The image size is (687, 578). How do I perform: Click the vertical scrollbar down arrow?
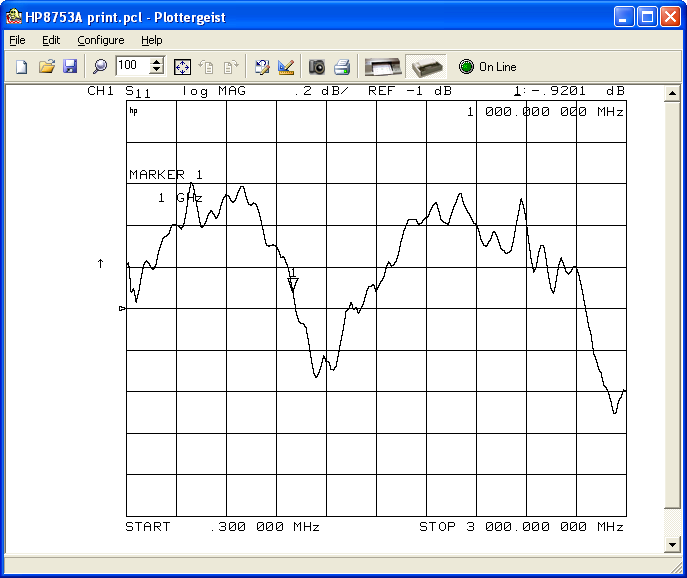[672, 544]
